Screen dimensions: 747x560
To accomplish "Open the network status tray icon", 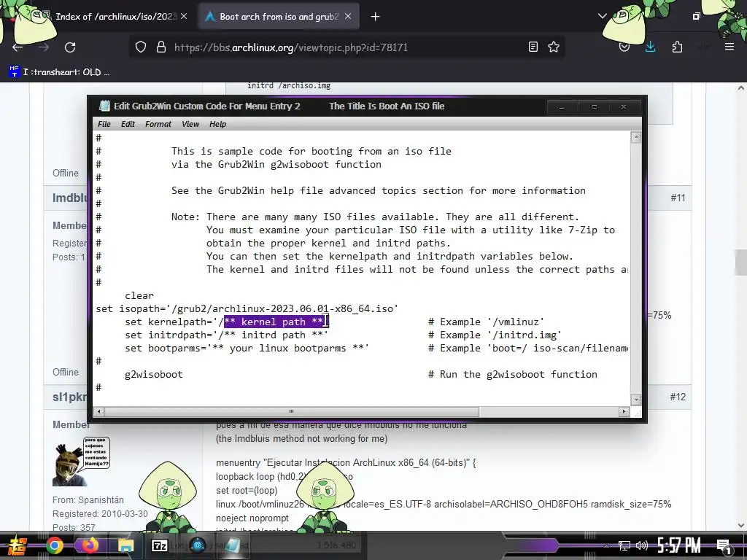I will (x=624, y=545).
